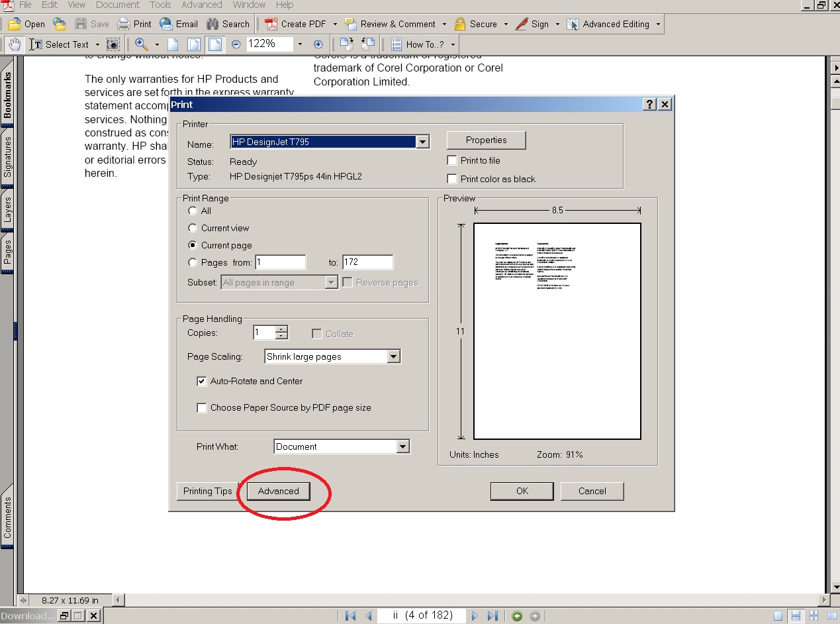Enable Print color as black checkbox
The image size is (840, 624).
(x=452, y=179)
